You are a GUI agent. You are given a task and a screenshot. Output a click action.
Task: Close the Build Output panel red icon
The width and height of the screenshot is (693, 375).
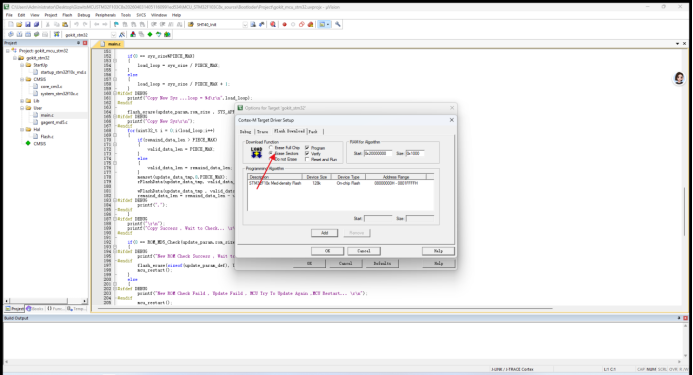click(x=685, y=318)
